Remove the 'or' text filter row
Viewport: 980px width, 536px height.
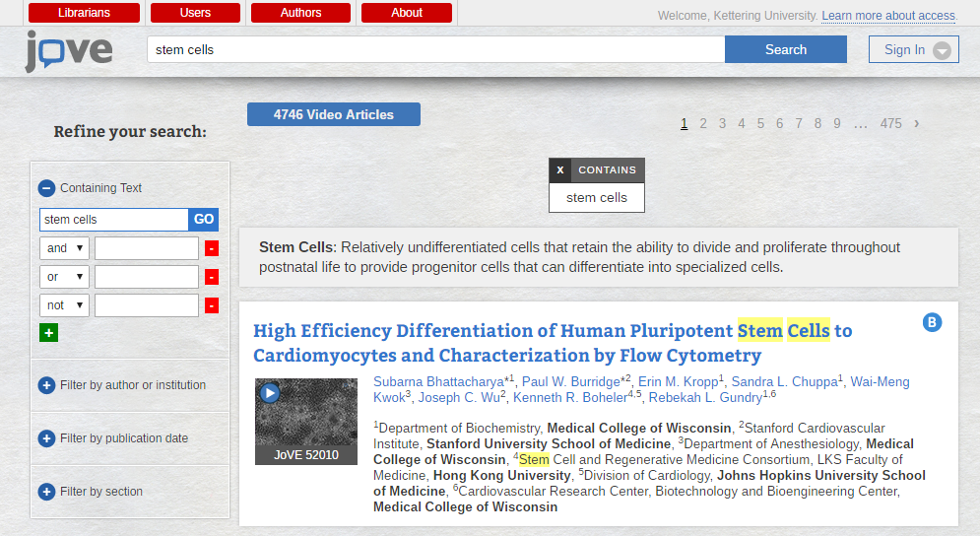[x=212, y=277]
